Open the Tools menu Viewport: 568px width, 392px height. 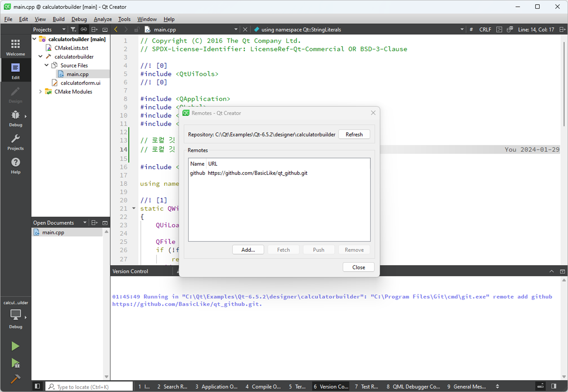point(124,19)
